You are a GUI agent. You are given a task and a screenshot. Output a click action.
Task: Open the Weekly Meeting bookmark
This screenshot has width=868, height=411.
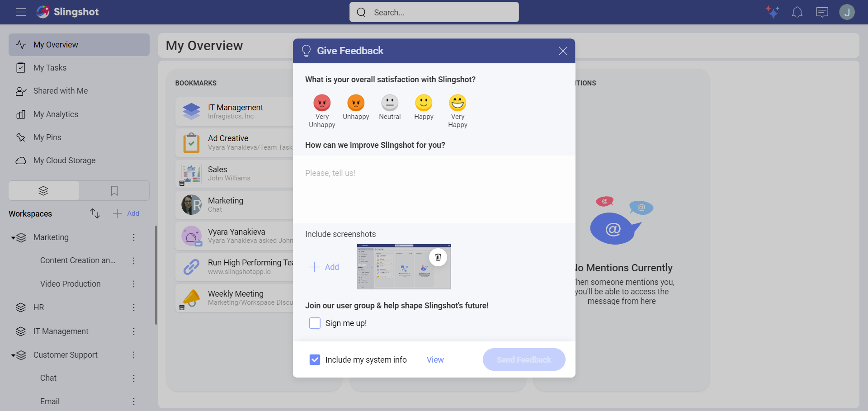coord(234,298)
